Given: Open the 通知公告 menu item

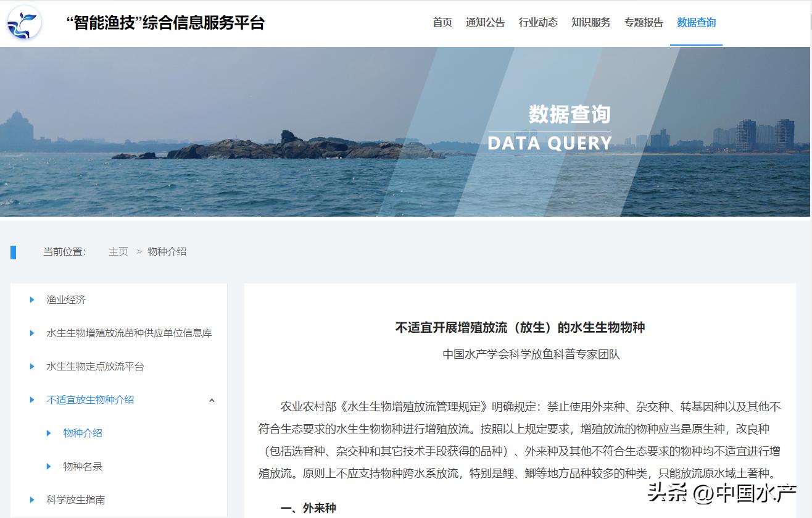Looking at the screenshot, I should [x=486, y=22].
